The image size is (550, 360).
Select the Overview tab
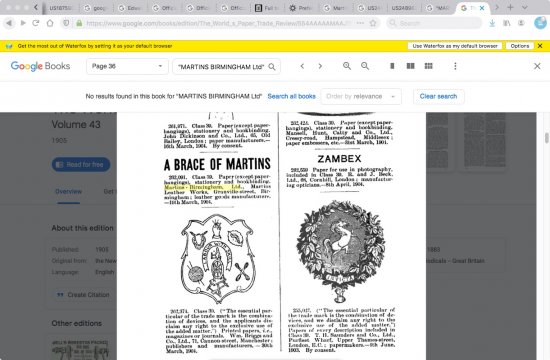[68, 192]
